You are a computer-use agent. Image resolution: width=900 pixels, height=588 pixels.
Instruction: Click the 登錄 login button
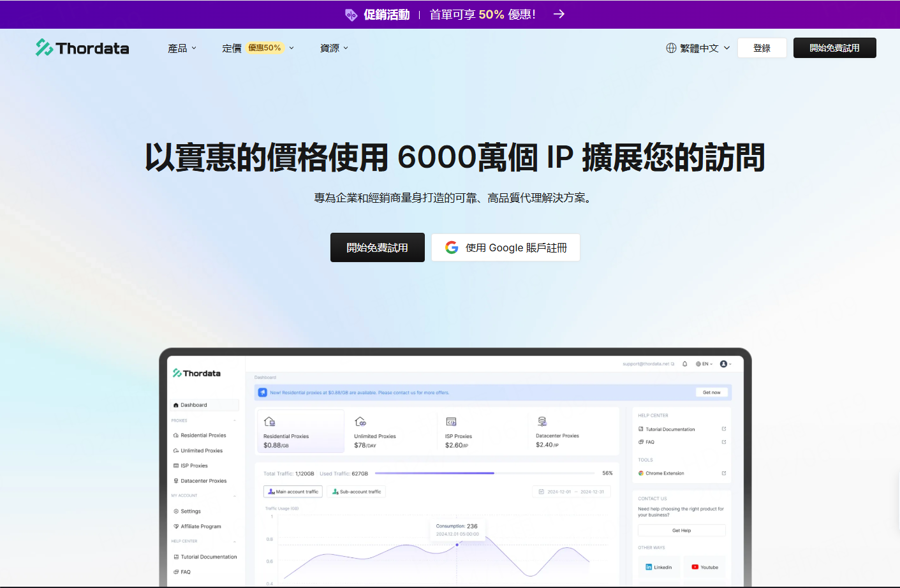tap(762, 48)
